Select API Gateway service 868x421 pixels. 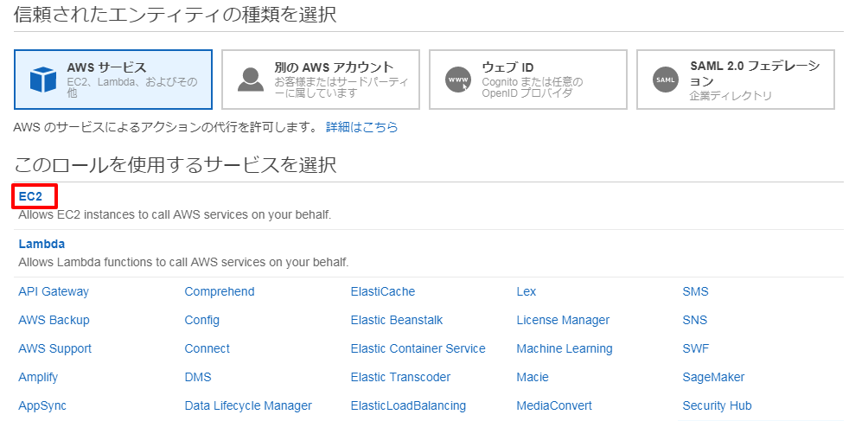[54, 291]
